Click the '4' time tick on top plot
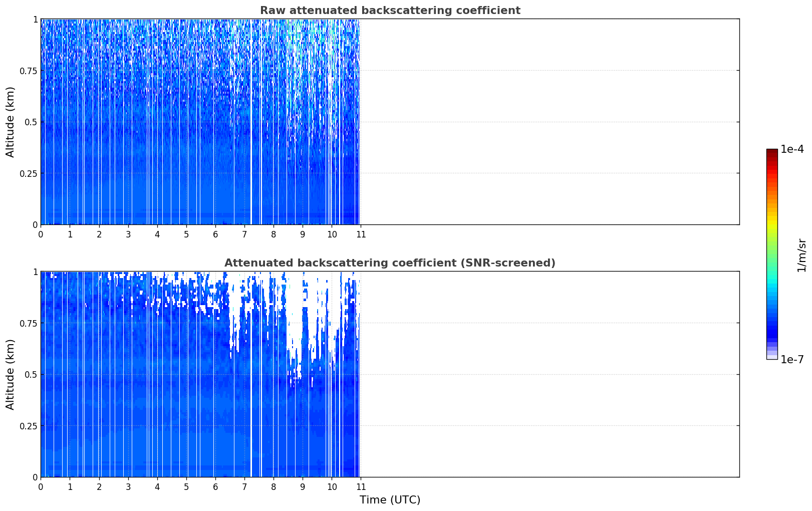The height and width of the screenshot is (511, 812). tap(157, 234)
